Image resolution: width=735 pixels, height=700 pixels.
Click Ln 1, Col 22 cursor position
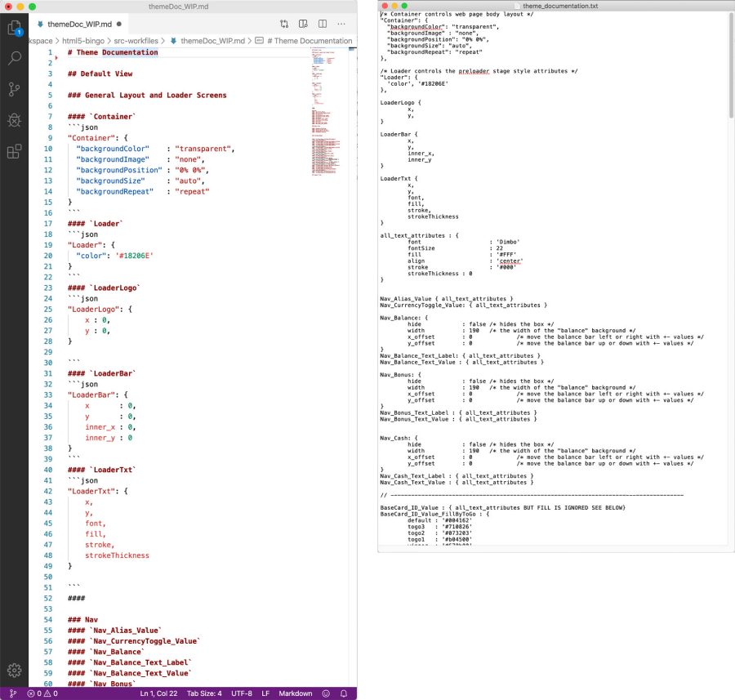tap(159, 693)
